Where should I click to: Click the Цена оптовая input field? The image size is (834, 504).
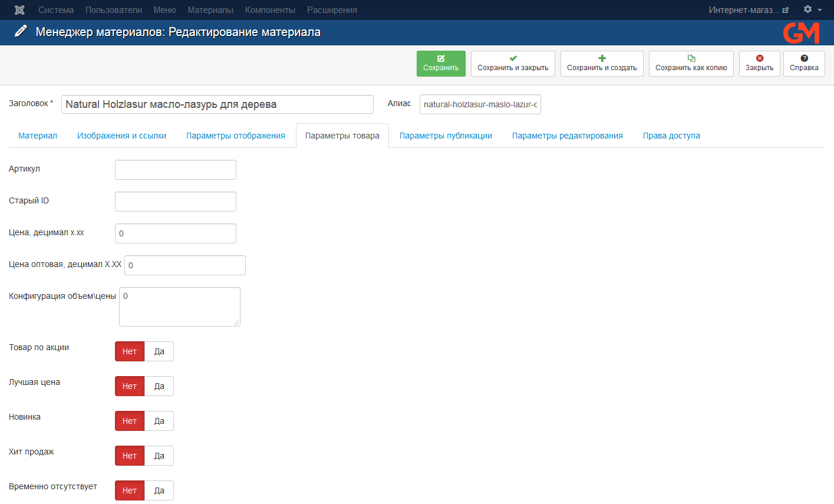pos(185,265)
